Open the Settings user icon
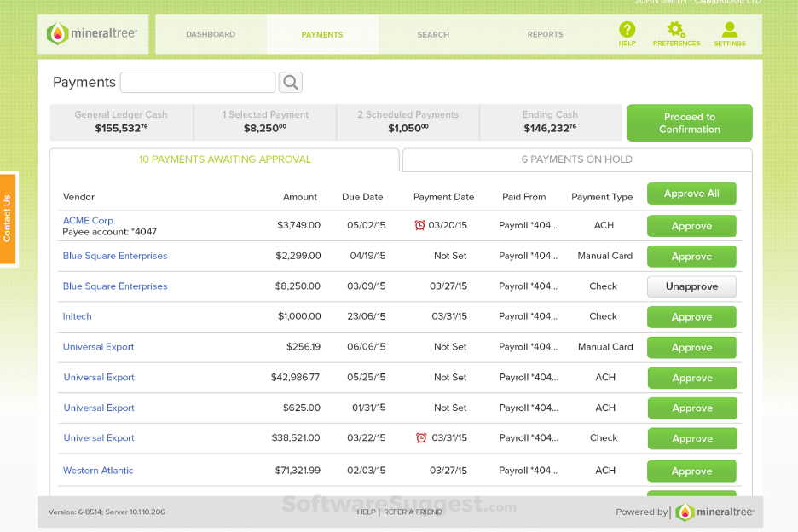 point(729,33)
